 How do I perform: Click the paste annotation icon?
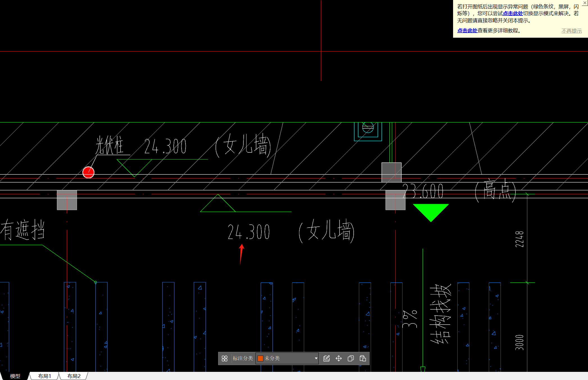tap(363, 358)
